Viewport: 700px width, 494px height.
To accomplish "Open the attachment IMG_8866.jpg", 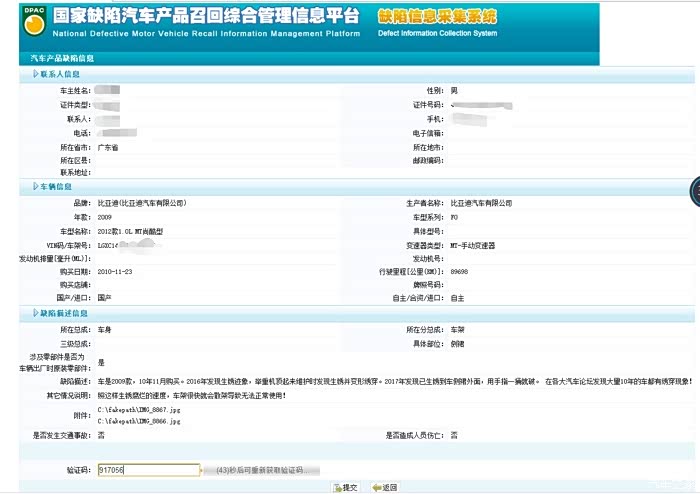I will tap(139, 422).
